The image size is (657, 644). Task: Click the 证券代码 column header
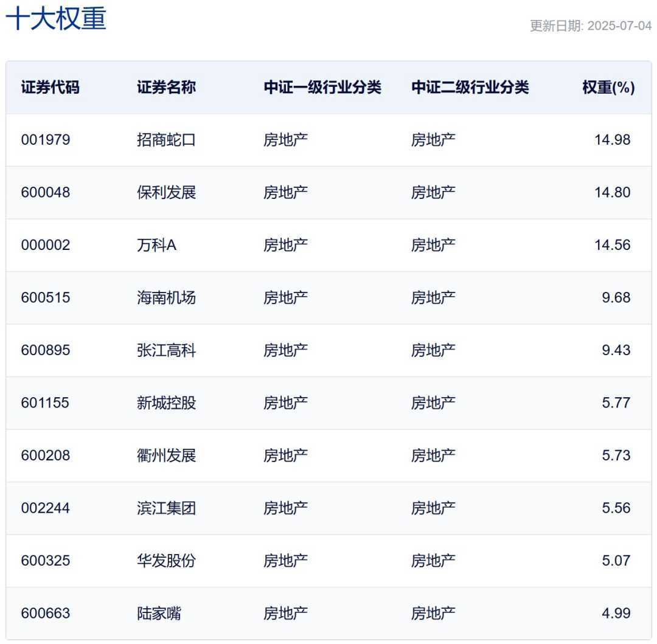50,88
